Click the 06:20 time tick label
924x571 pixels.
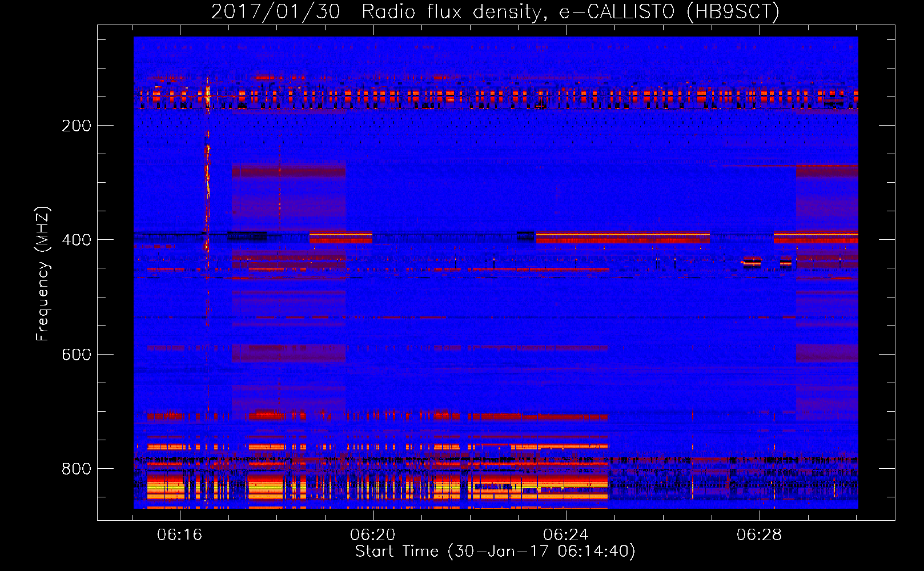point(373,534)
